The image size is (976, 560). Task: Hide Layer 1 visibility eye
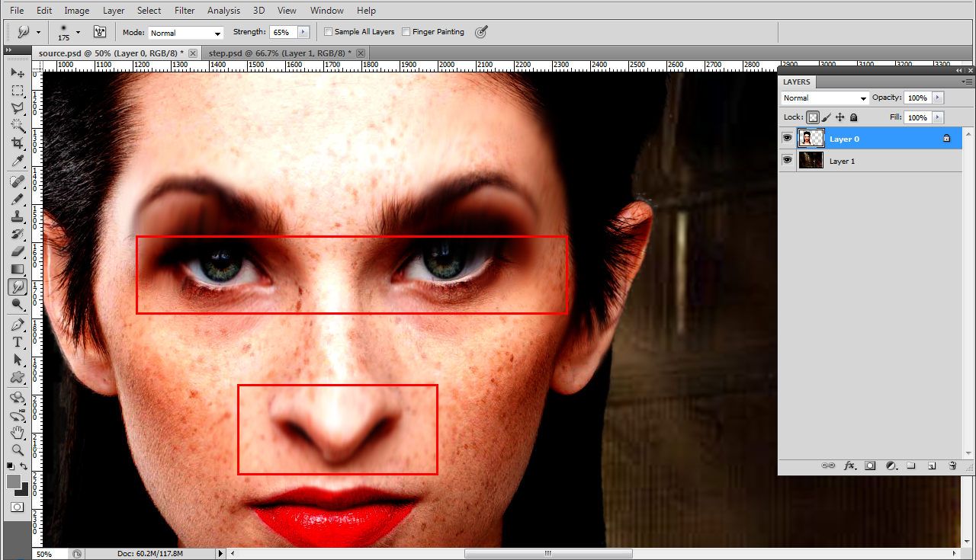787,161
